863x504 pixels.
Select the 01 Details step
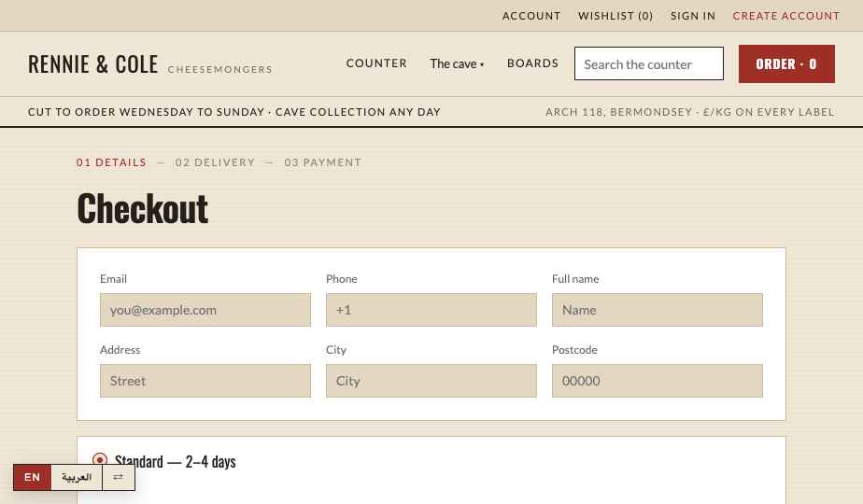tap(111, 162)
